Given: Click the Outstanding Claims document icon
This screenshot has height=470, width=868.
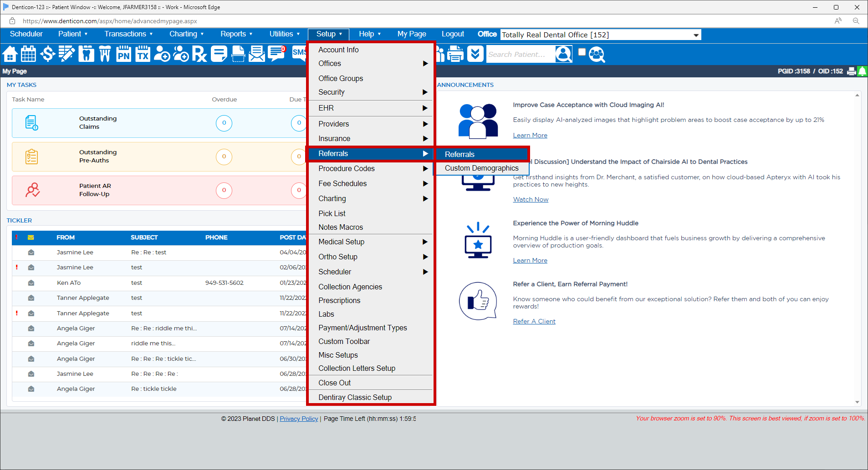Looking at the screenshot, I should [x=31, y=123].
